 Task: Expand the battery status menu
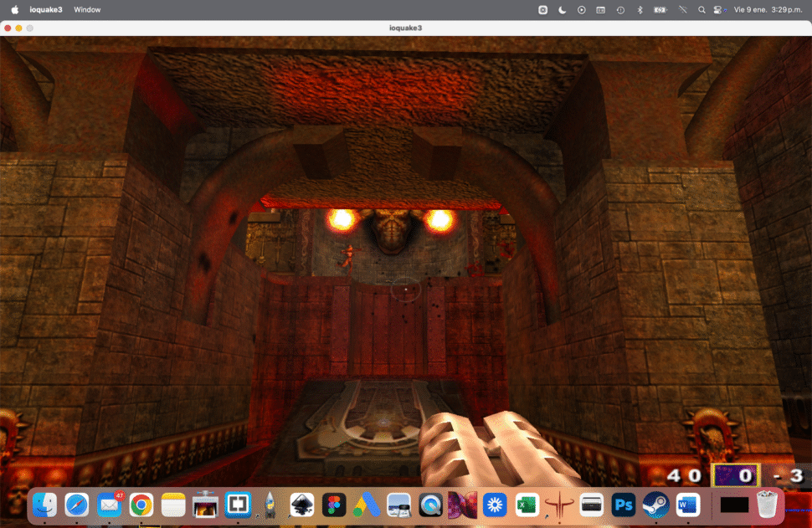tap(660, 10)
